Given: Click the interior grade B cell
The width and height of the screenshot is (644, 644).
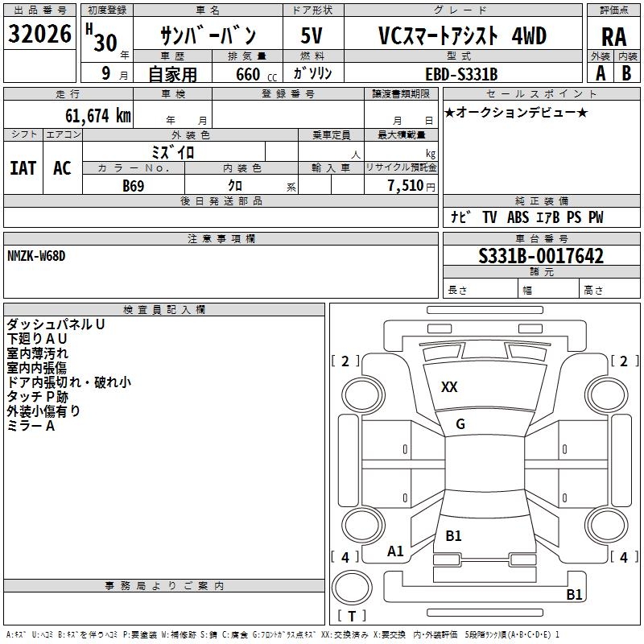Looking at the screenshot, I should point(627,72).
